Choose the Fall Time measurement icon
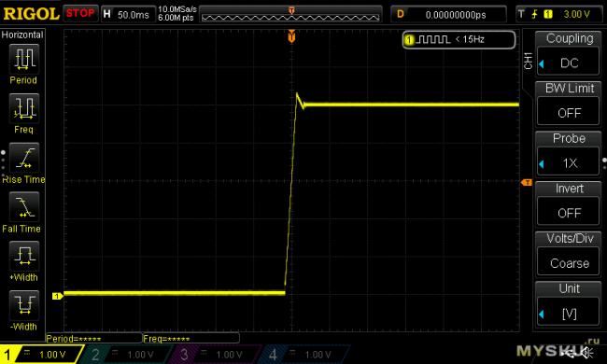 pyautogui.click(x=24, y=207)
